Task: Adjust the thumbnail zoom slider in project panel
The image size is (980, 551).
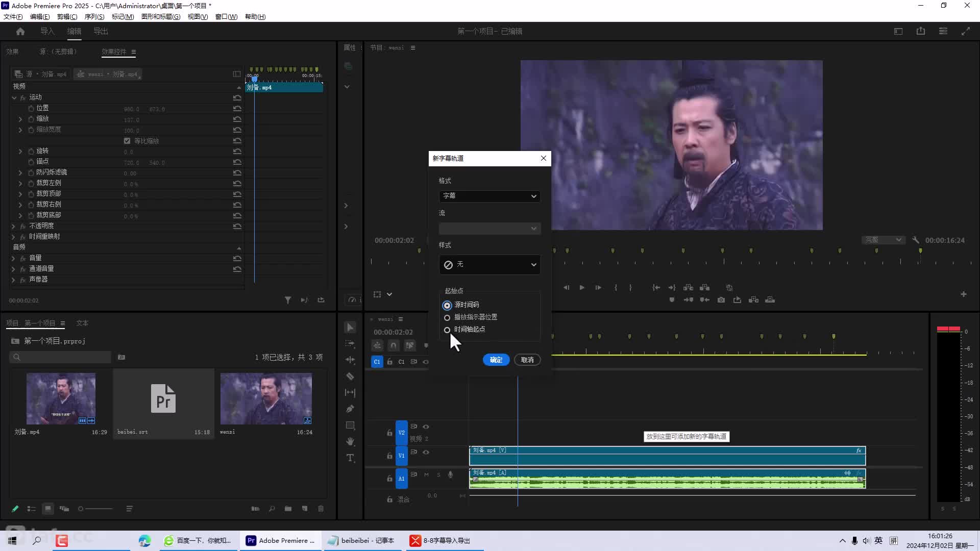Action: click(96, 509)
